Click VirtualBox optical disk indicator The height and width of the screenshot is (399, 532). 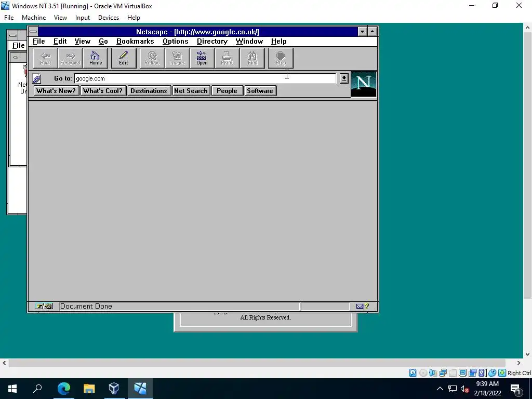point(423,373)
